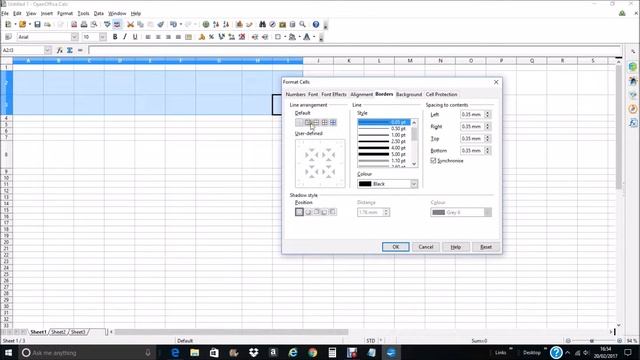Open the Name Box dropdown arrow
Image resolution: width=640 pixels, height=360 pixels.
pos(48,50)
